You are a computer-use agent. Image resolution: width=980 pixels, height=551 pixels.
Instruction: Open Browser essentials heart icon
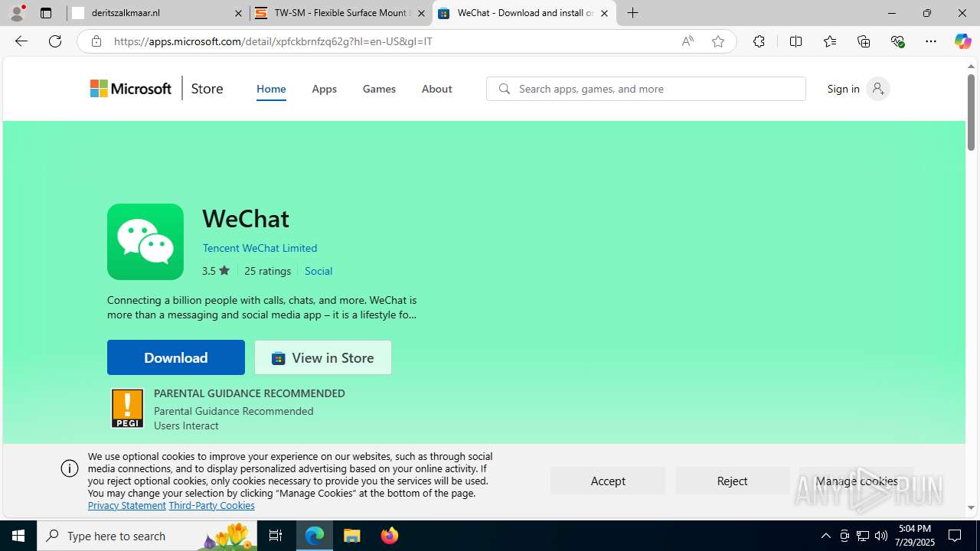[x=897, y=41]
